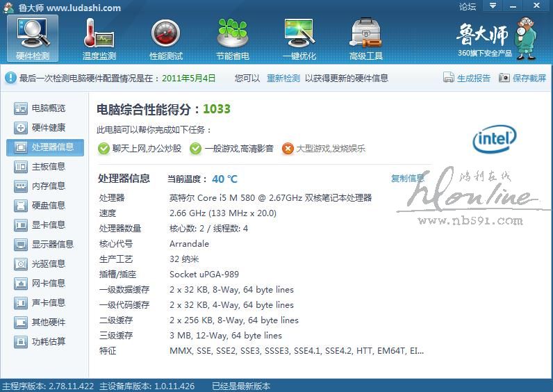
Task: Open the 一键优化 one-click optimize tool
Action: tap(299, 39)
